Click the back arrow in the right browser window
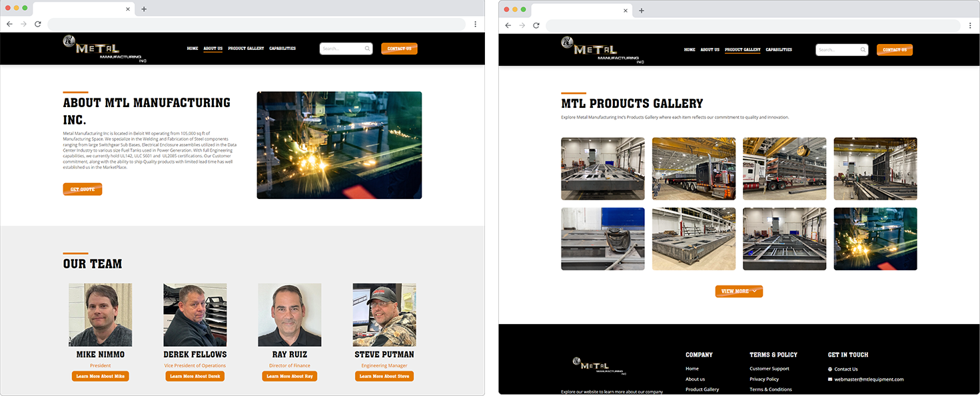 508,25
